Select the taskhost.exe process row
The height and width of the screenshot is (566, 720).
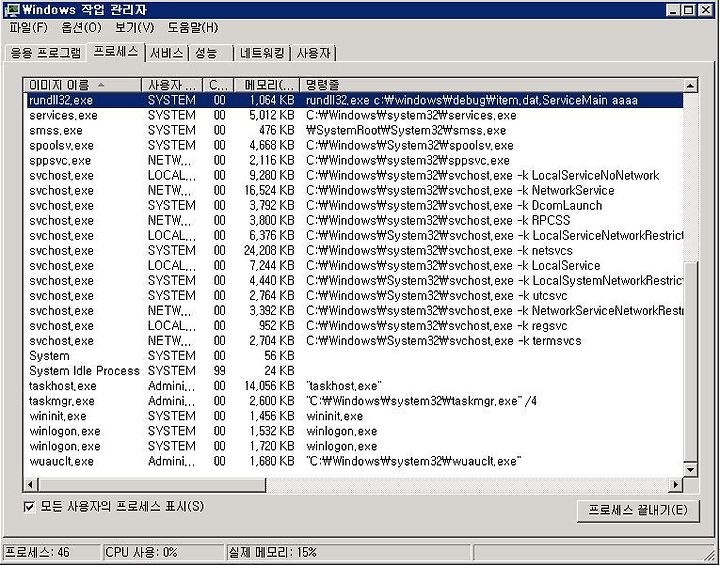click(x=354, y=386)
